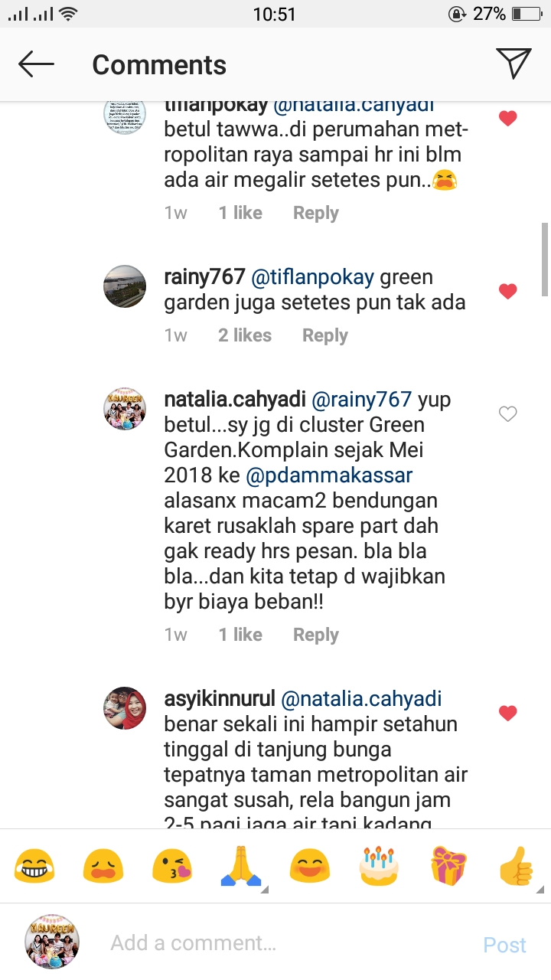Open @pdammakassar mention link
The image size is (551, 980).
coord(329,475)
